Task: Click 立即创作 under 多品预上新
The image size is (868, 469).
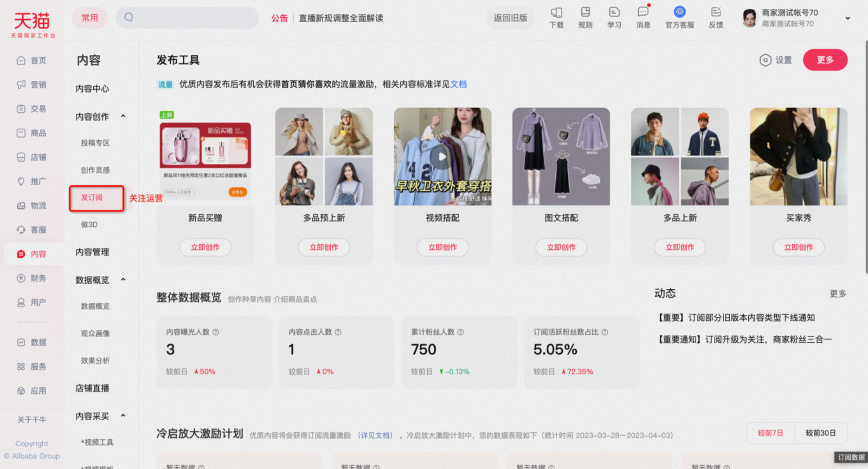Action: [x=324, y=248]
